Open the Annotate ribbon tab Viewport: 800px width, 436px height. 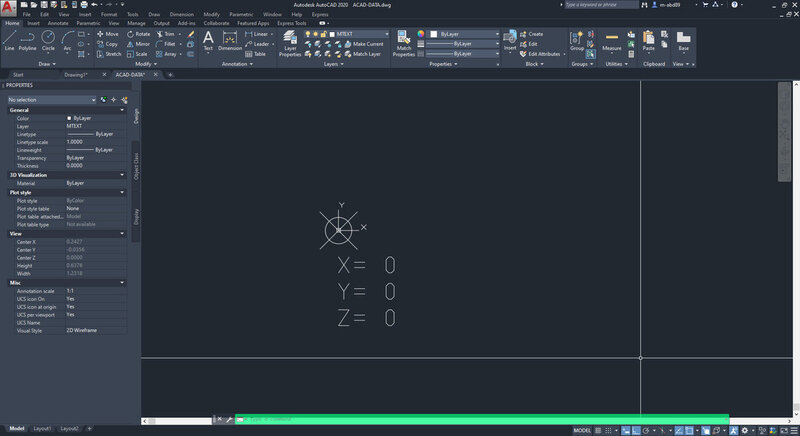[58, 23]
